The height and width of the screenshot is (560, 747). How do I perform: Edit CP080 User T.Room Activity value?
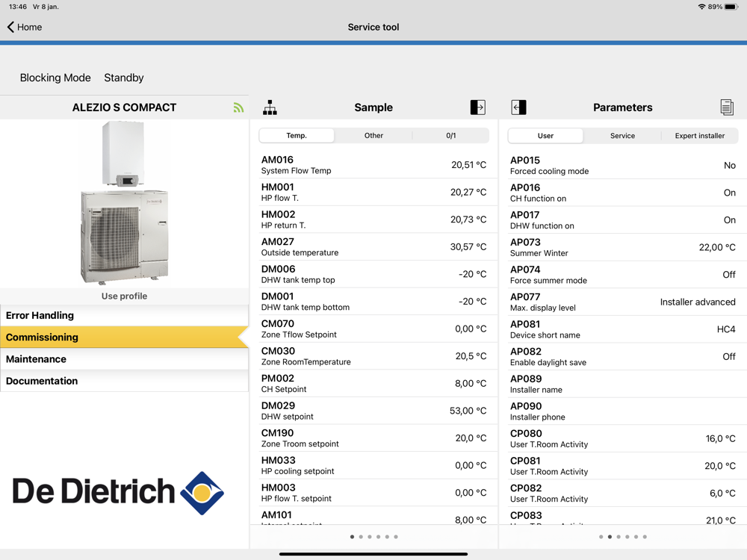point(720,438)
